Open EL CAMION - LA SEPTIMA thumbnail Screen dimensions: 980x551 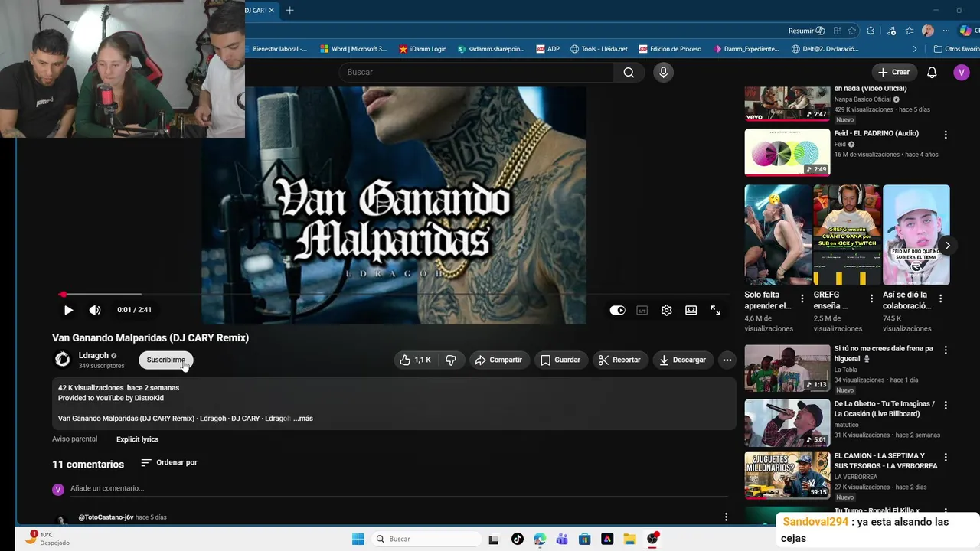click(x=787, y=474)
